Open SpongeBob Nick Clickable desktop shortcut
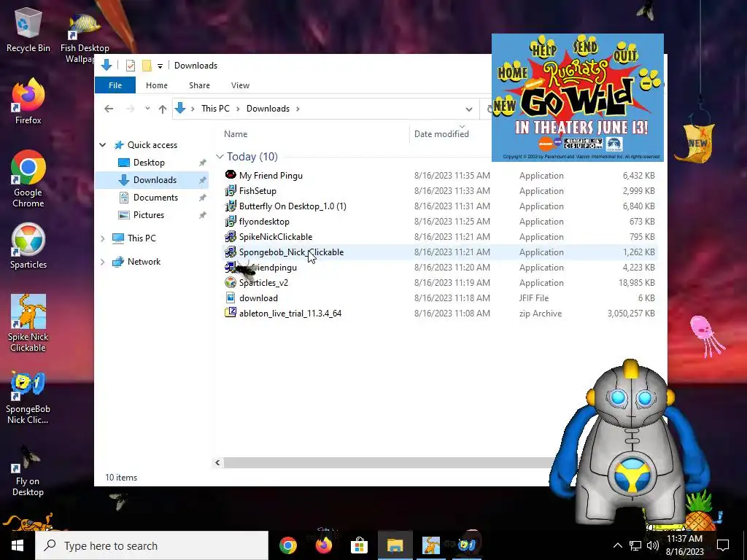 tap(28, 397)
